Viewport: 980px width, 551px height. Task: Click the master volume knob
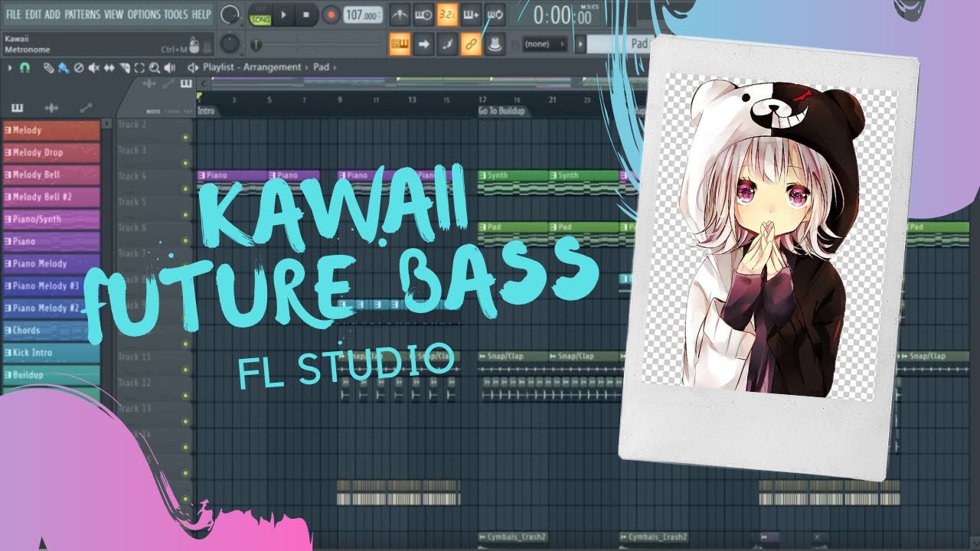pyautogui.click(x=229, y=15)
